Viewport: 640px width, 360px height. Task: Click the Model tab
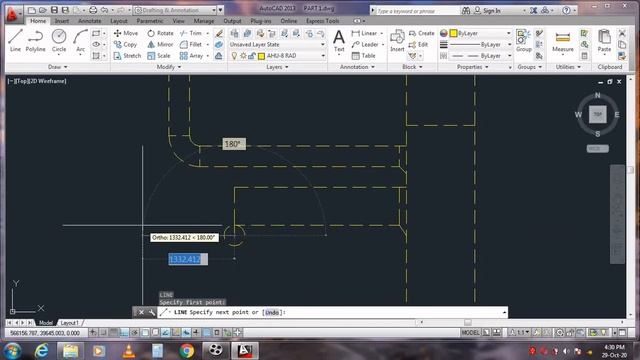click(46, 323)
